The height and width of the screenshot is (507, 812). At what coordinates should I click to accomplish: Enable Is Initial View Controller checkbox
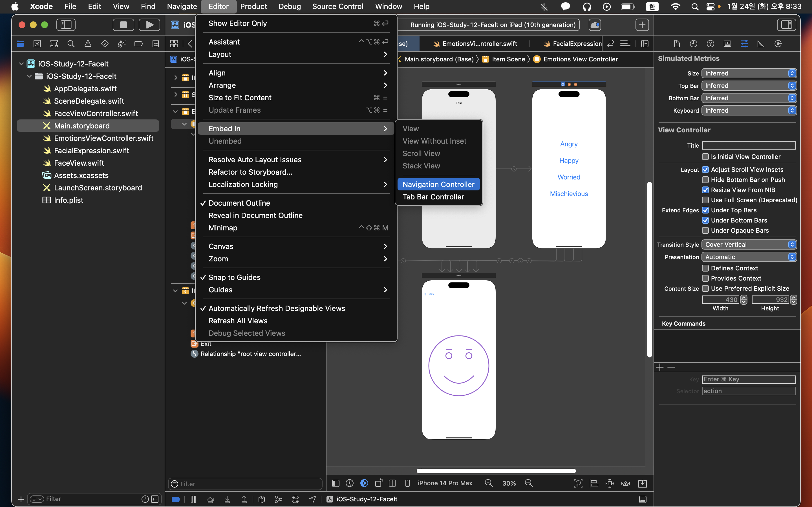705,157
